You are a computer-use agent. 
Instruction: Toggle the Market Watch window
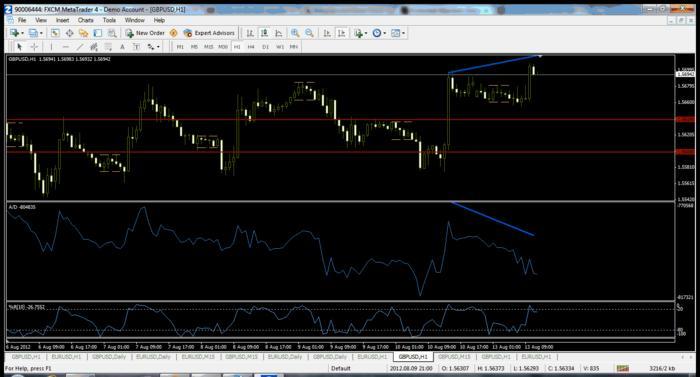pos(55,33)
